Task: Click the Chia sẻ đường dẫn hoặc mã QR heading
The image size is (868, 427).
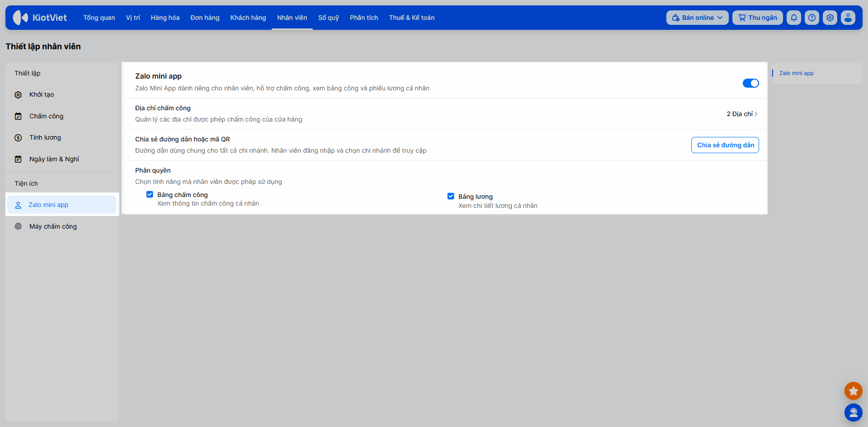Action: point(183,139)
